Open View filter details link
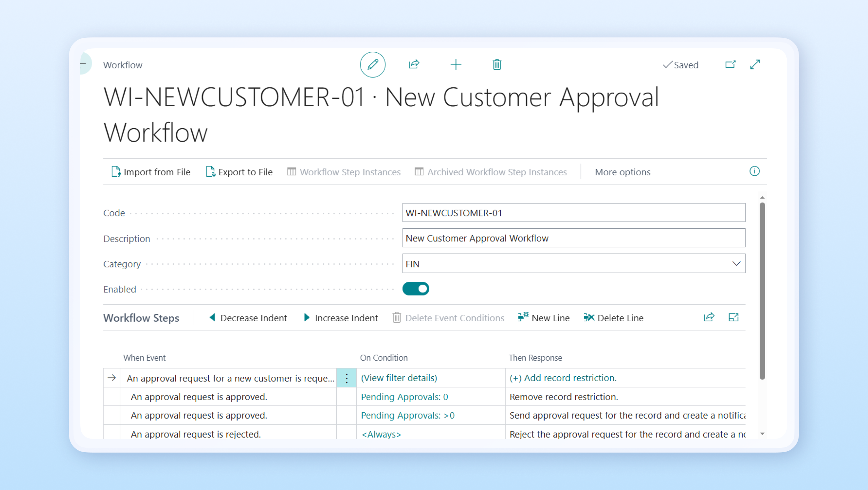Viewport: 868px width, 490px height. 399,378
